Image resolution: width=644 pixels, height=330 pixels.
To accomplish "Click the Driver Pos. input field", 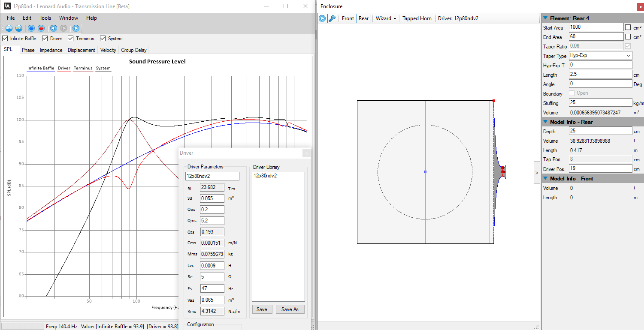I will (x=601, y=169).
